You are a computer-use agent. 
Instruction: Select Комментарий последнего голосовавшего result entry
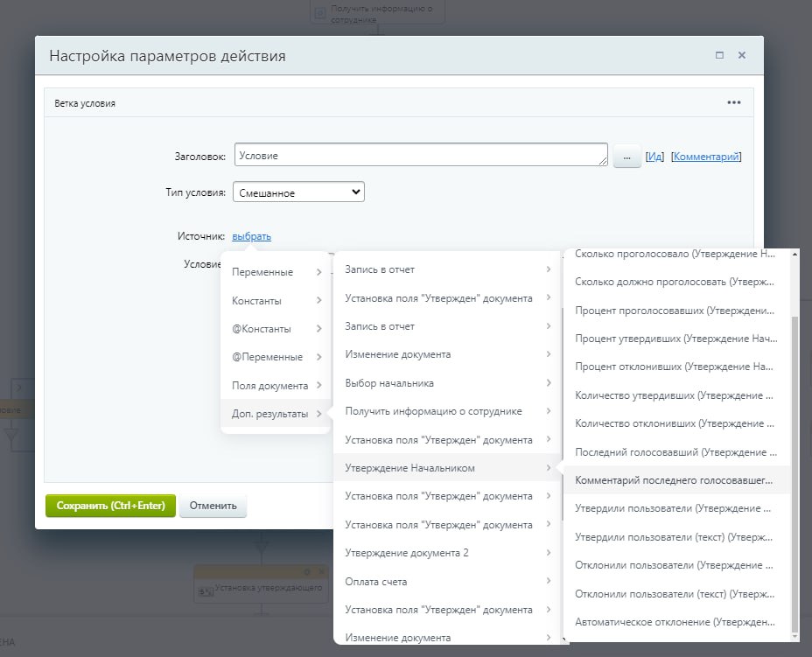tap(674, 480)
